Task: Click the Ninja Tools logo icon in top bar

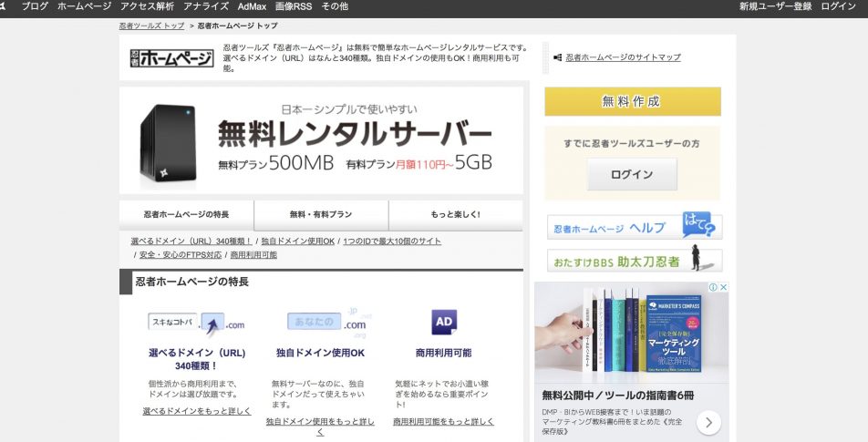Action: 4,6
